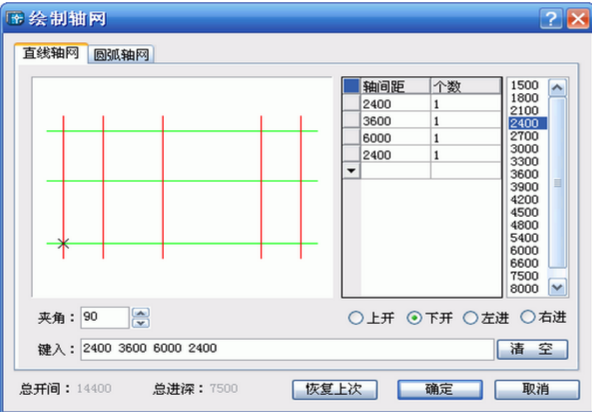Click the X origin marker in grid preview

pos(63,244)
